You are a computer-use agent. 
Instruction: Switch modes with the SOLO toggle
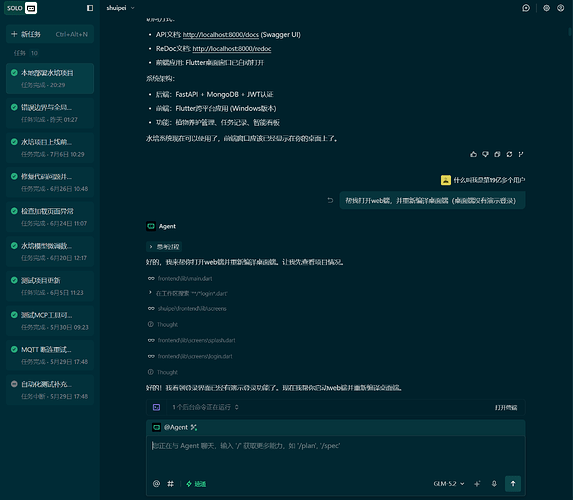pyautogui.click(x=20, y=8)
